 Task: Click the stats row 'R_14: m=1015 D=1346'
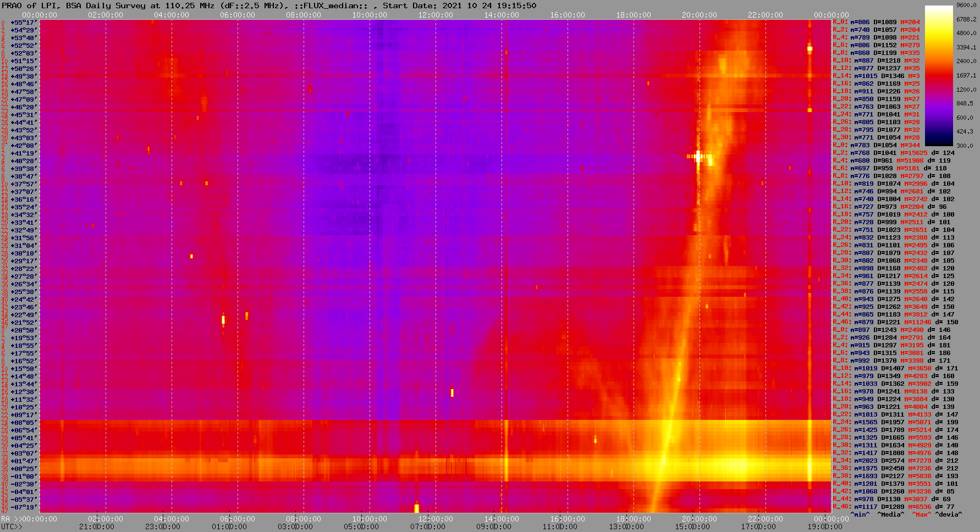[x=876, y=76]
